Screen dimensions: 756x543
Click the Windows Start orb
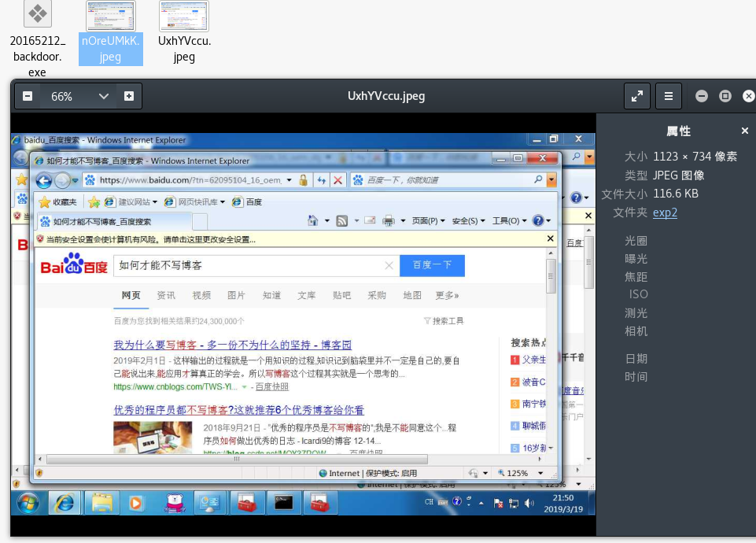28,504
